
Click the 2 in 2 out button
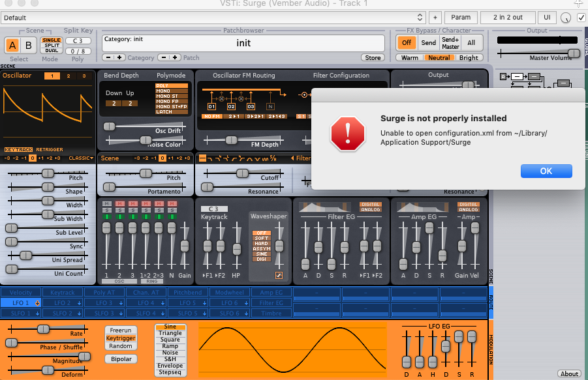tap(508, 18)
